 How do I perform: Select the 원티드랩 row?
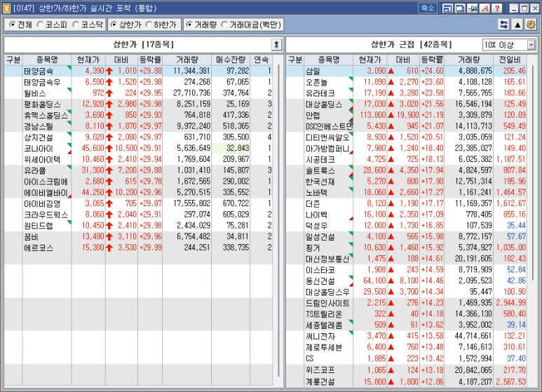pyautogui.click(x=138, y=226)
